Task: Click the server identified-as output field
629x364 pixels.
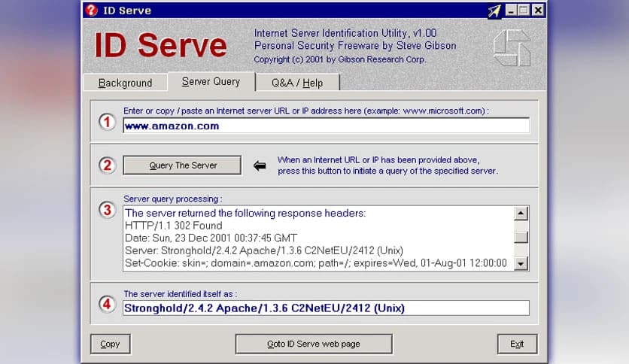Action: [x=326, y=308]
